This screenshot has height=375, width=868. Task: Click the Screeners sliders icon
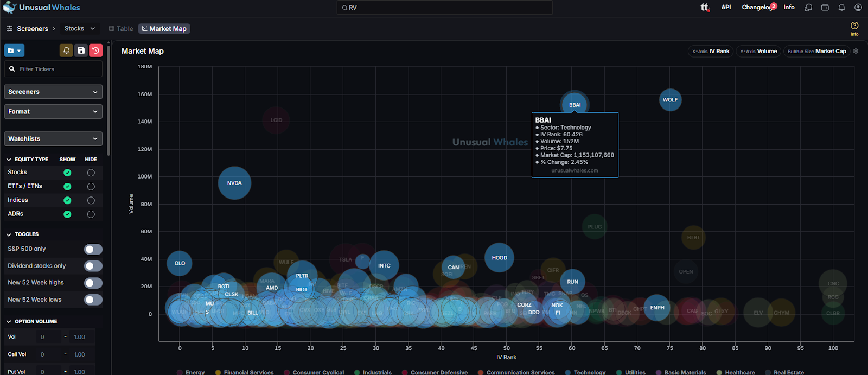pyautogui.click(x=9, y=29)
